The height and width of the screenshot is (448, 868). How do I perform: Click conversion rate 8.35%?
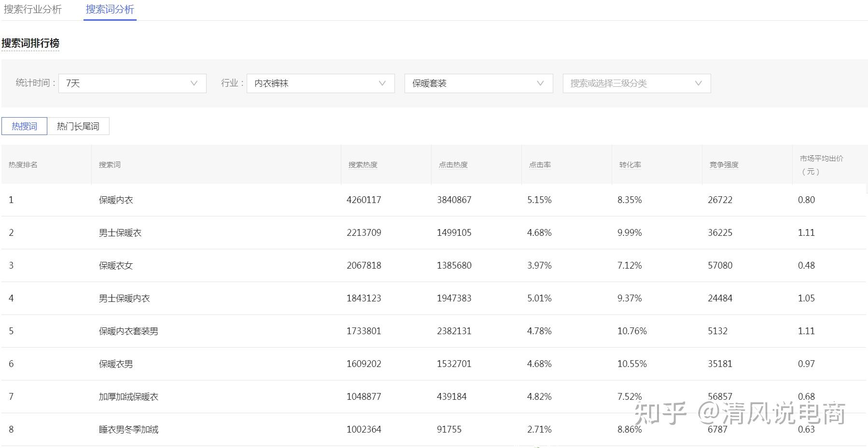click(630, 200)
